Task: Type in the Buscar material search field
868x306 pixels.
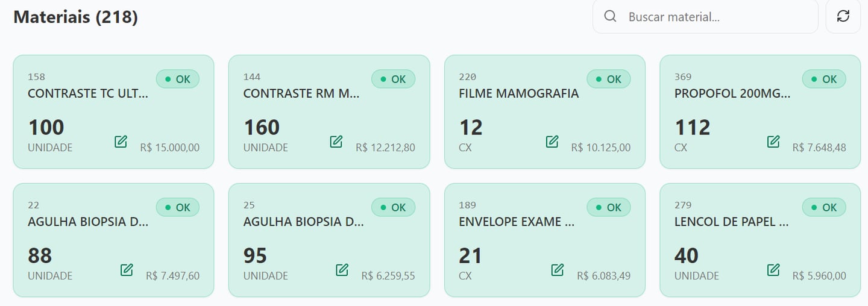Action: [x=717, y=17]
